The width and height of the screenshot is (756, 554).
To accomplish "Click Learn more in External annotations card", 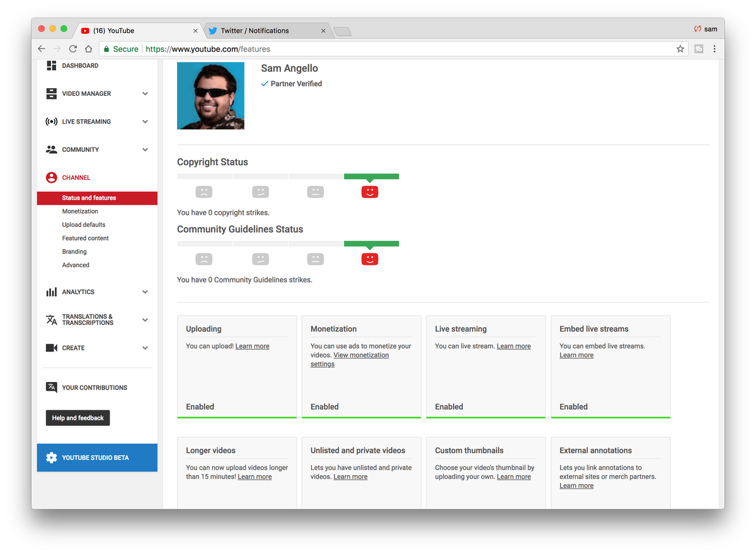I will (x=576, y=485).
